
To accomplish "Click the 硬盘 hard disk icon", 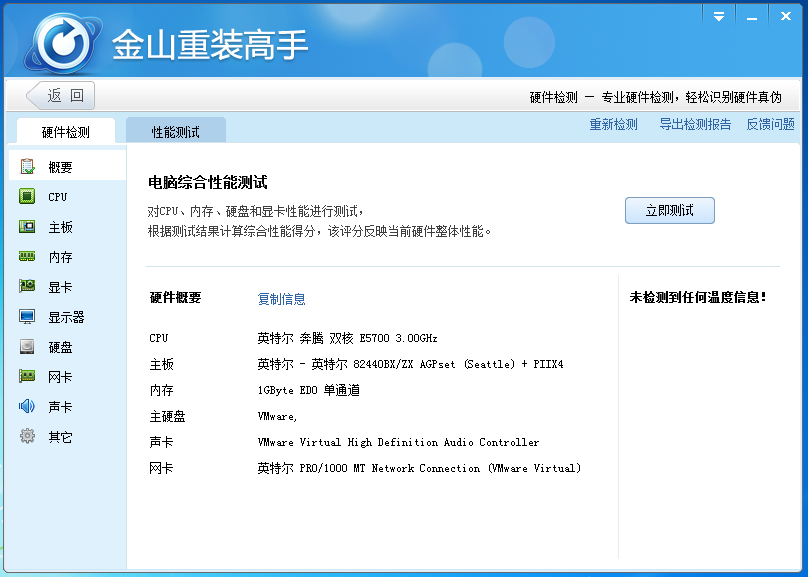I will (27, 347).
